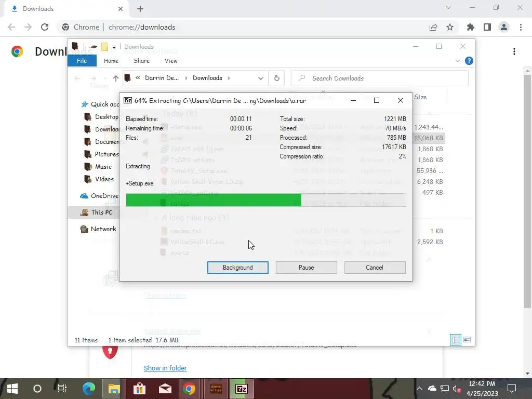The width and height of the screenshot is (532, 399).
Task: Open muted volume tray icon
Action: (x=457, y=389)
